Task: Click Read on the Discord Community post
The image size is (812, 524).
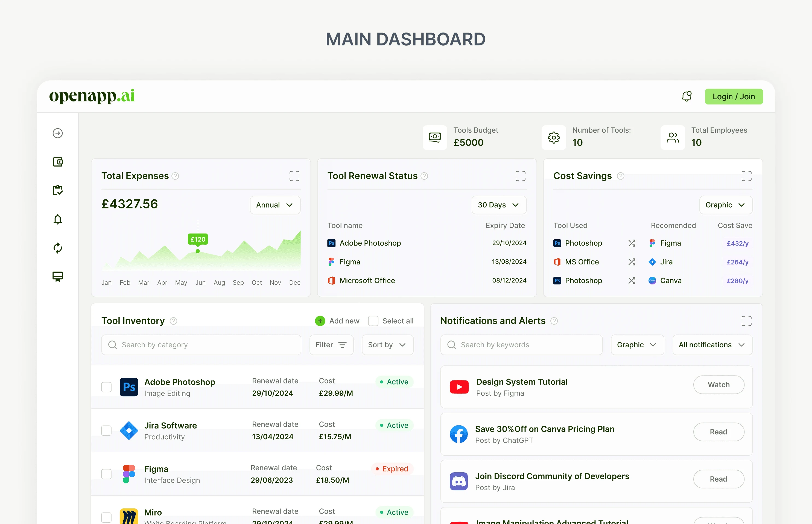Action: tap(718, 479)
